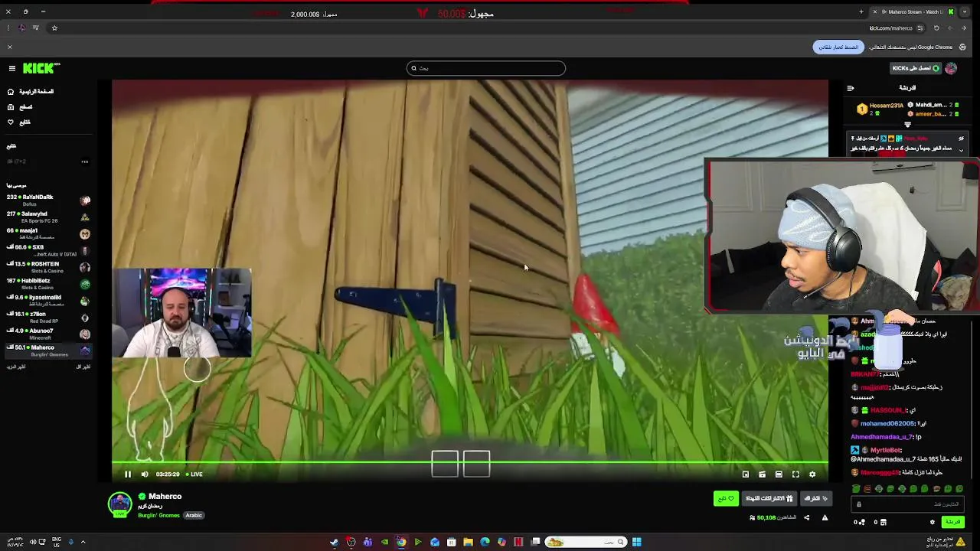Click the set as default browser button

[838, 47]
